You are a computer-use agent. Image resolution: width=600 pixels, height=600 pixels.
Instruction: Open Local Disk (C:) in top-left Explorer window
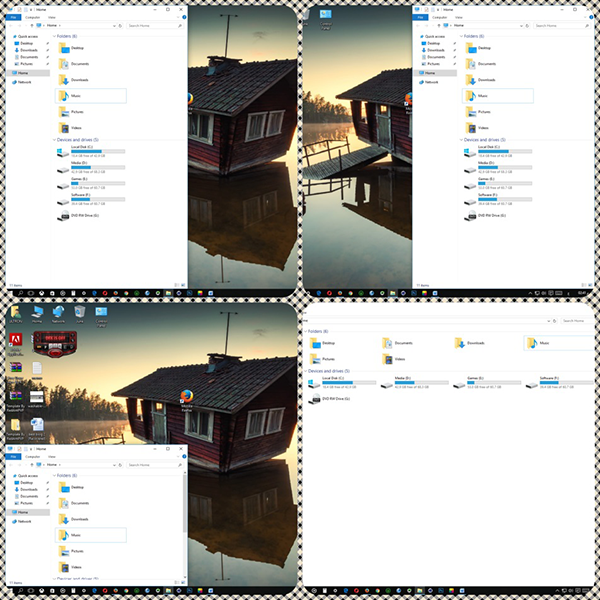pyautogui.click(x=91, y=152)
